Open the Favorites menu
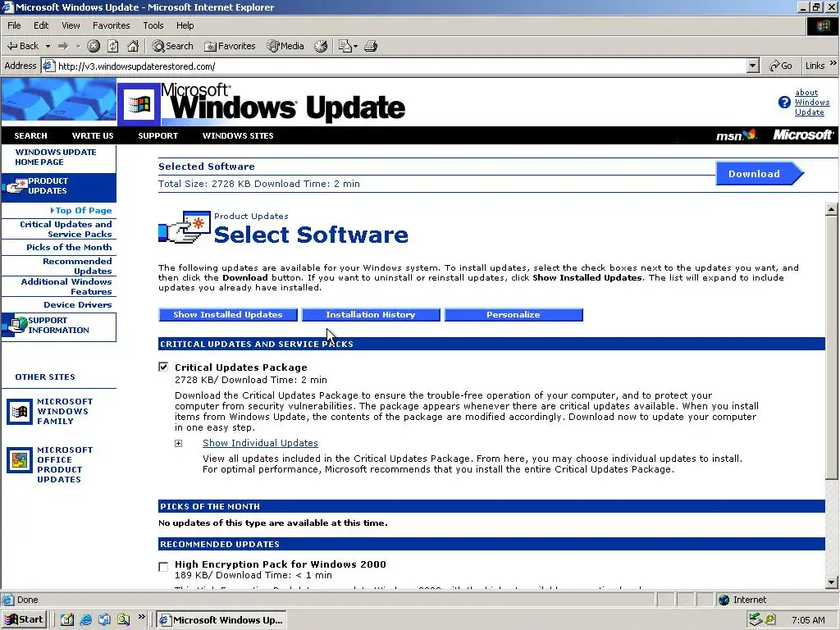This screenshot has height=630, width=840. click(x=111, y=25)
